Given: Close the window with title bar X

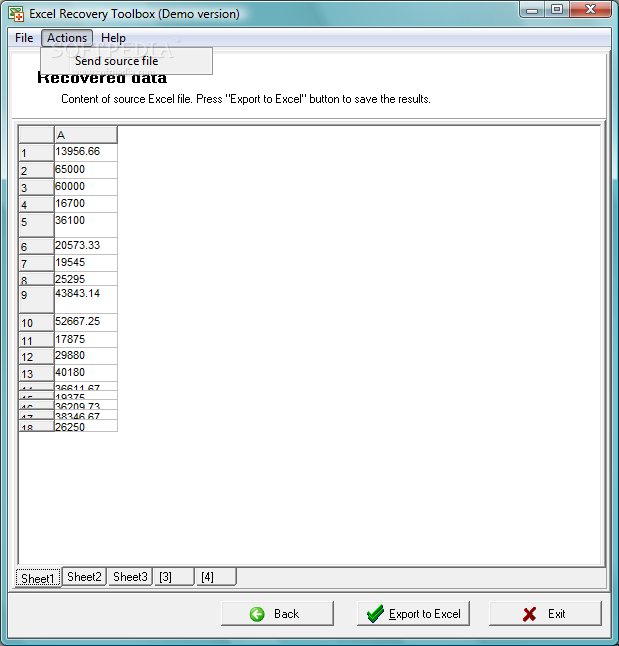Looking at the screenshot, I should [590, 9].
